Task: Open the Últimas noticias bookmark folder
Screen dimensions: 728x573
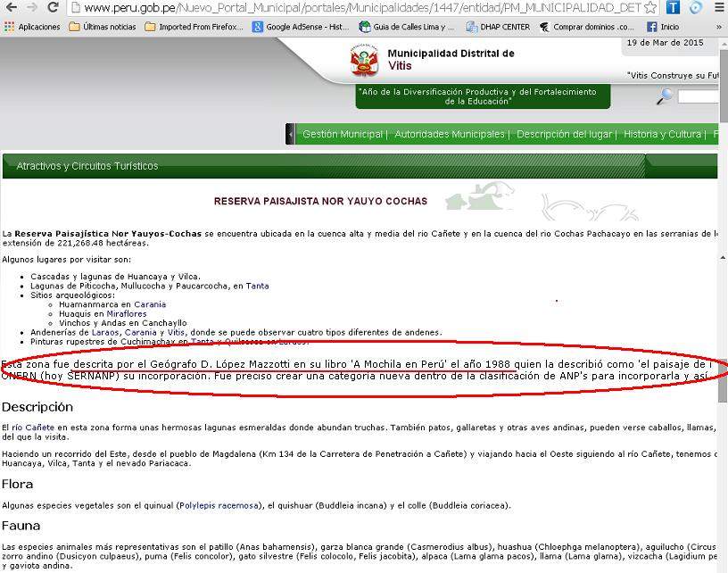Action: point(103,27)
